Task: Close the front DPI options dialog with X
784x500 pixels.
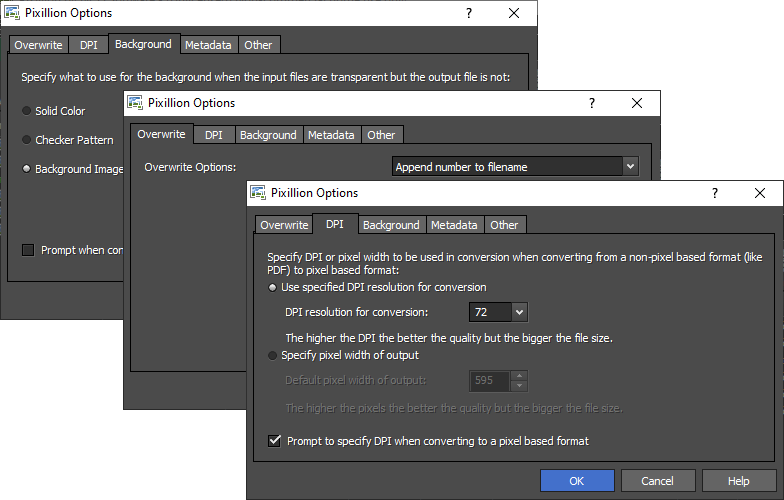Action: 761,193
